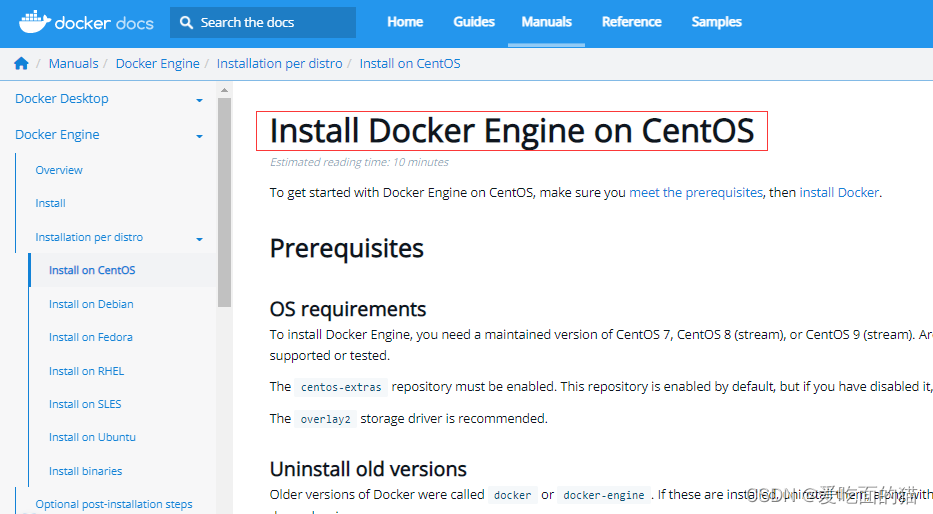Select Install on Debian in sidebar

[x=91, y=304]
